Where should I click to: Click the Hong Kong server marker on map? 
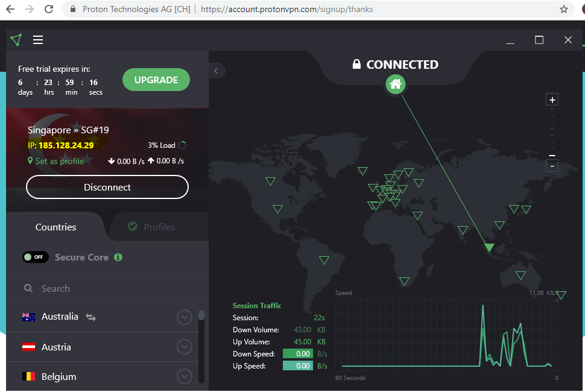click(x=499, y=225)
